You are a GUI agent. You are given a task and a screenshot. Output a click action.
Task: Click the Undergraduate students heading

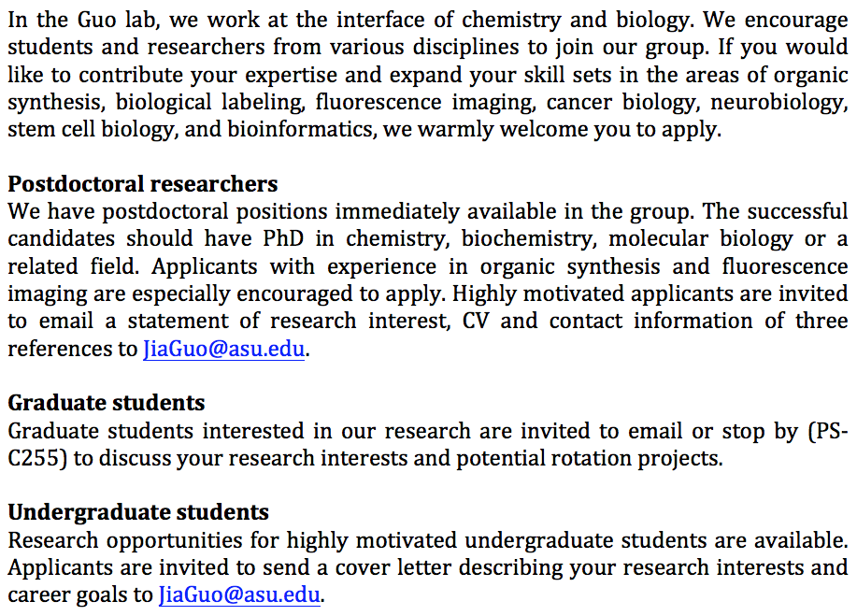[138, 512]
